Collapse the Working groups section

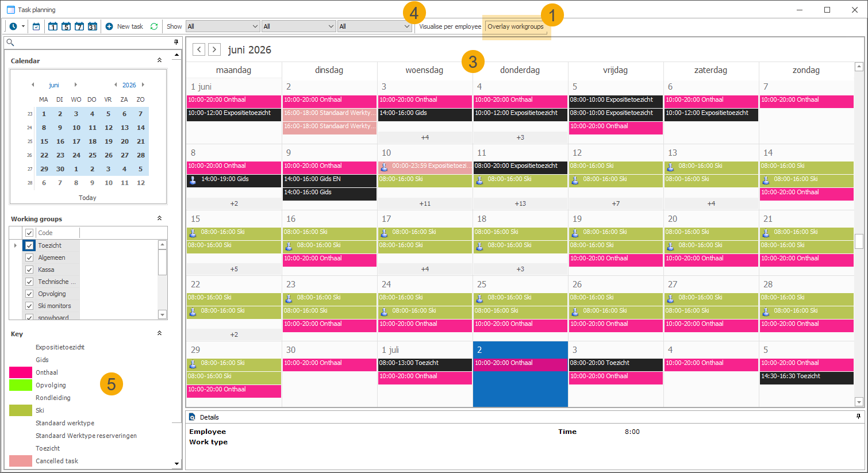159,218
